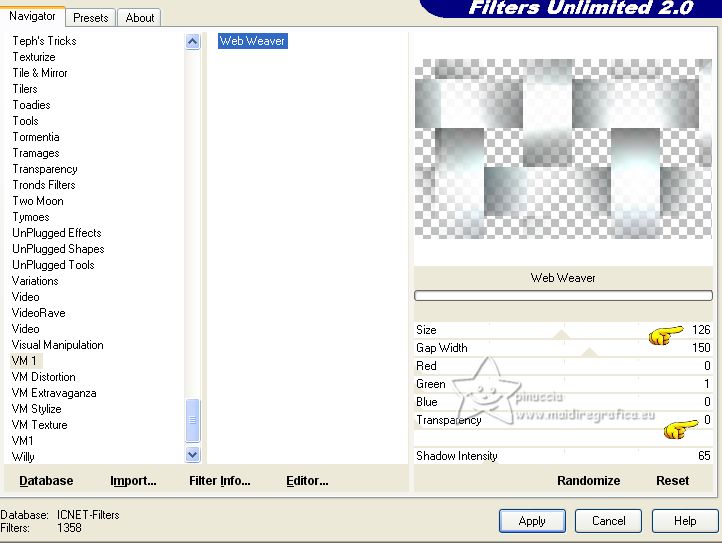Select the Tools category
The image size is (722, 543).
point(25,121)
